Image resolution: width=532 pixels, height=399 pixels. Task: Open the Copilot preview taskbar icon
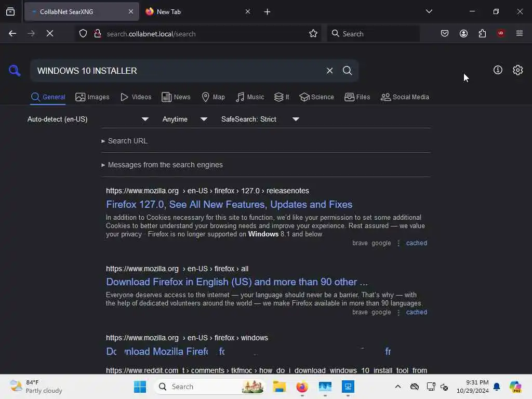click(515, 387)
